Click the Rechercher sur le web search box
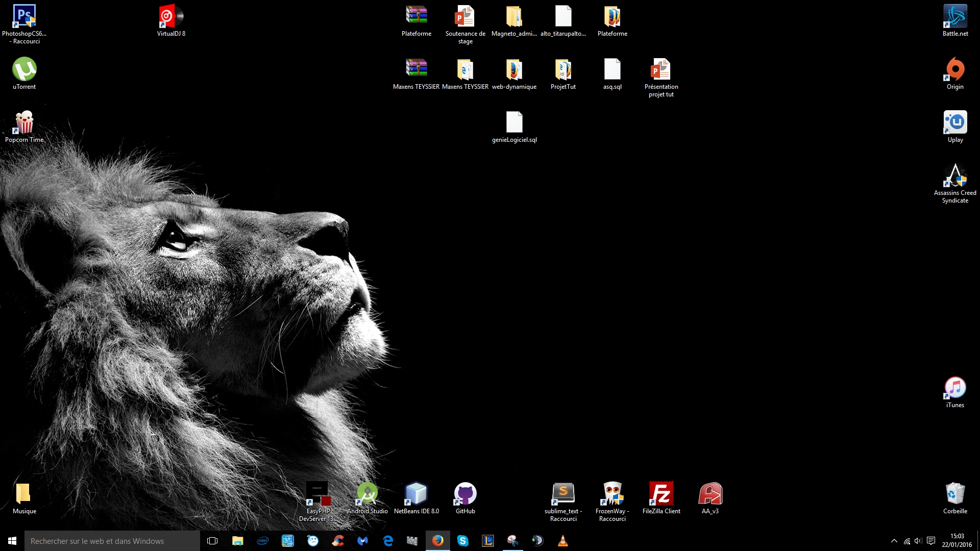Viewport: 980px width, 551px height. [112, 541]
